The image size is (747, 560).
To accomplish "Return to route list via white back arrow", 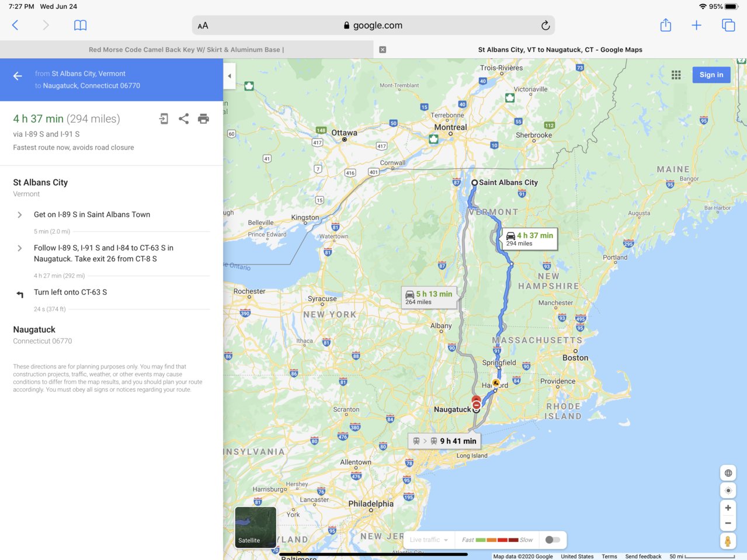I will point(18,76).
